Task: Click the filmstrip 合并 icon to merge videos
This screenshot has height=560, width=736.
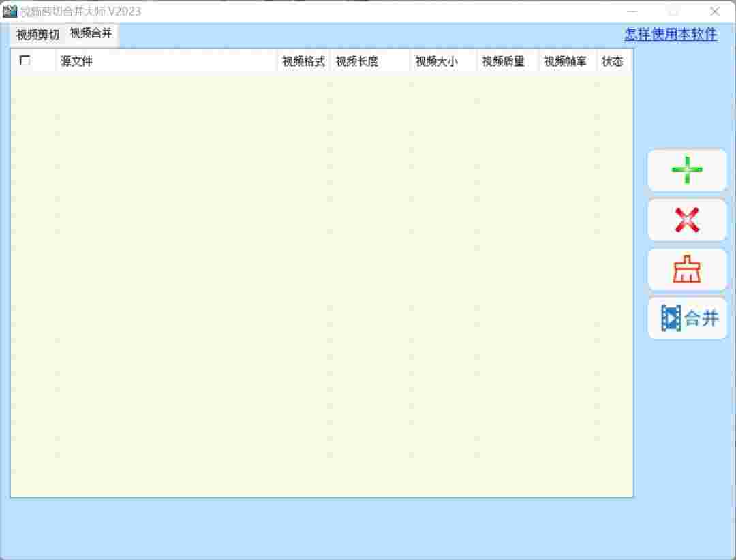Action: (x=686, y=318)
